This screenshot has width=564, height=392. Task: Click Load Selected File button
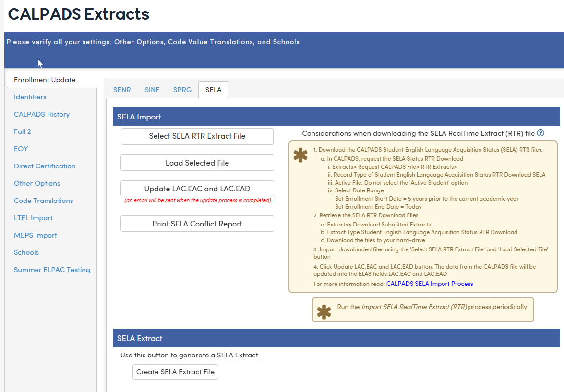[x=197, y=163]
